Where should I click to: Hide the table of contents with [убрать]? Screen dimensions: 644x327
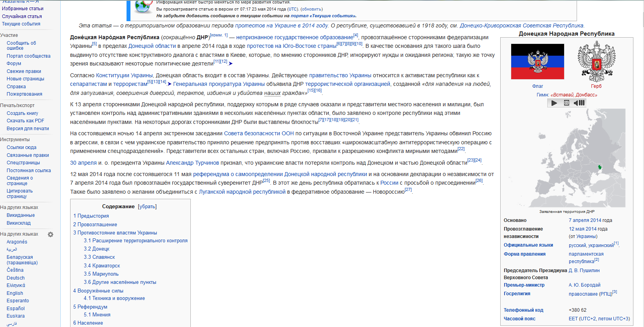(x=147, y=207)
